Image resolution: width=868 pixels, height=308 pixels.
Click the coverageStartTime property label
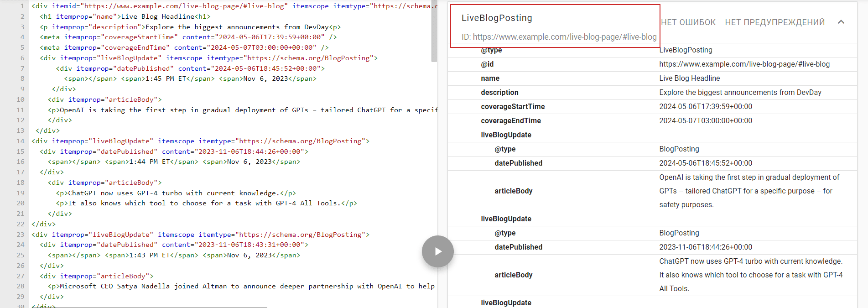[x=513, y=107]
